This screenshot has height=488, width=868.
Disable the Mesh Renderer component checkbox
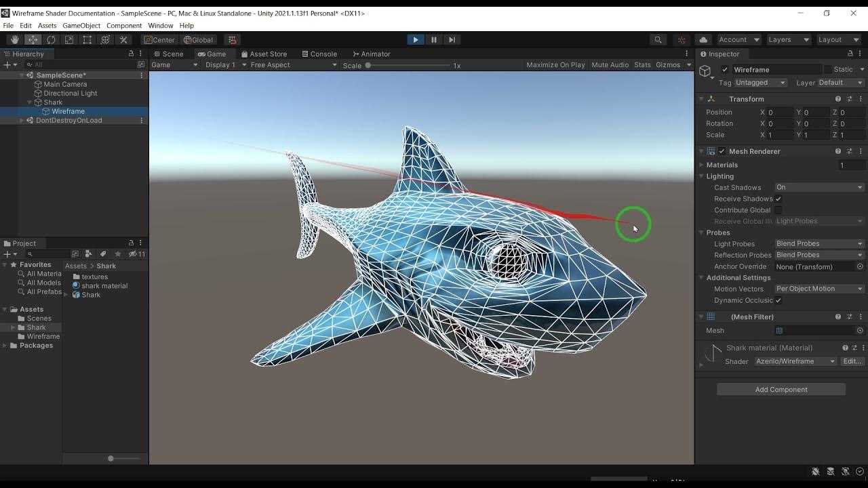tap(722, 151)
